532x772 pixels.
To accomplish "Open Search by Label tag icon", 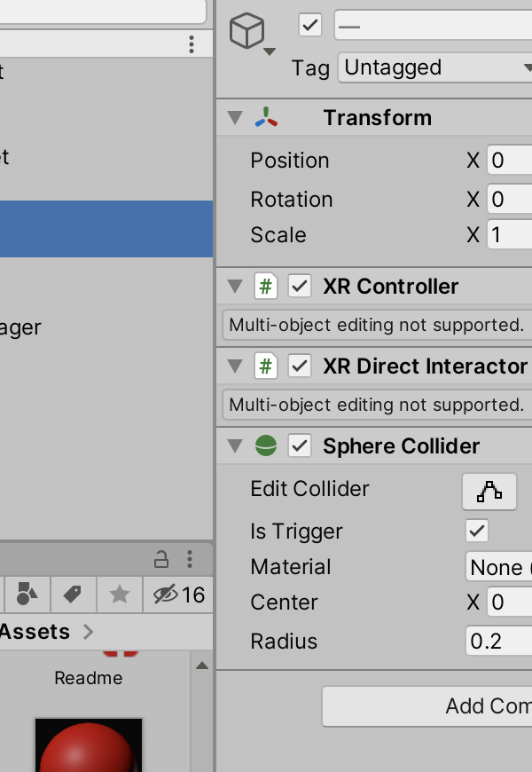I will pyautogui.click(x=73, y=595).
